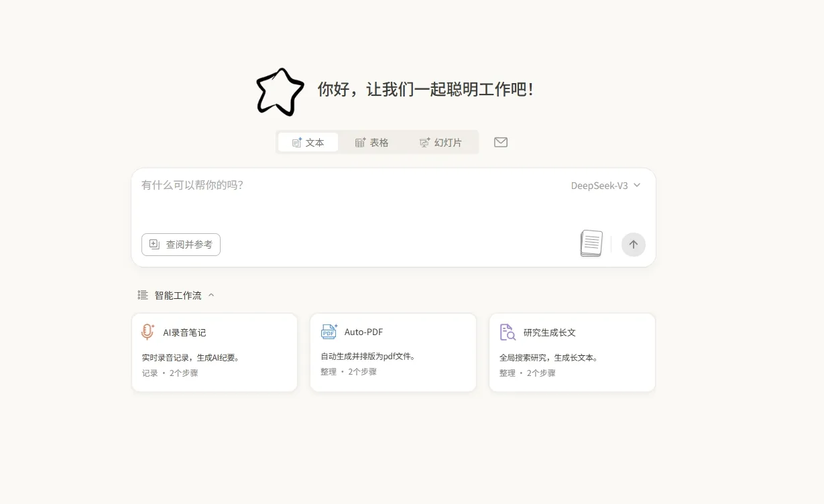824x504 pixels.
Task: 点击向上箭头发送按钮
Action: pyautogui.click(x=633, y=244)
